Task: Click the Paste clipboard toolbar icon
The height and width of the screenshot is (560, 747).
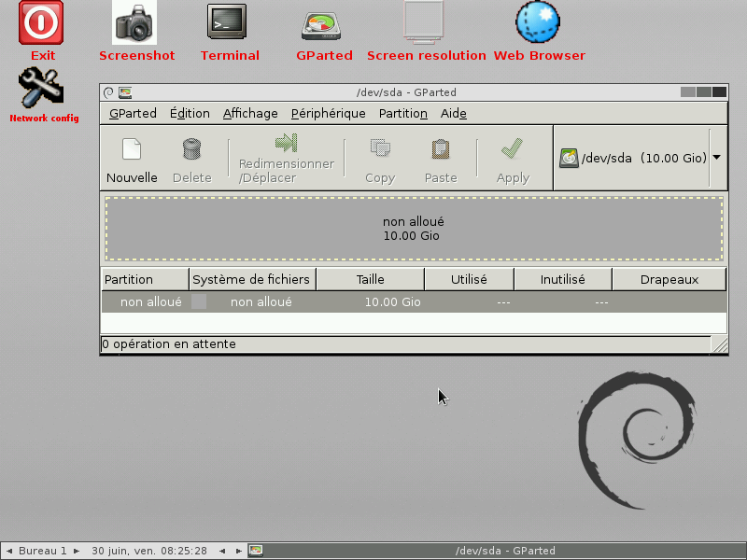Action: click(441, 149)
